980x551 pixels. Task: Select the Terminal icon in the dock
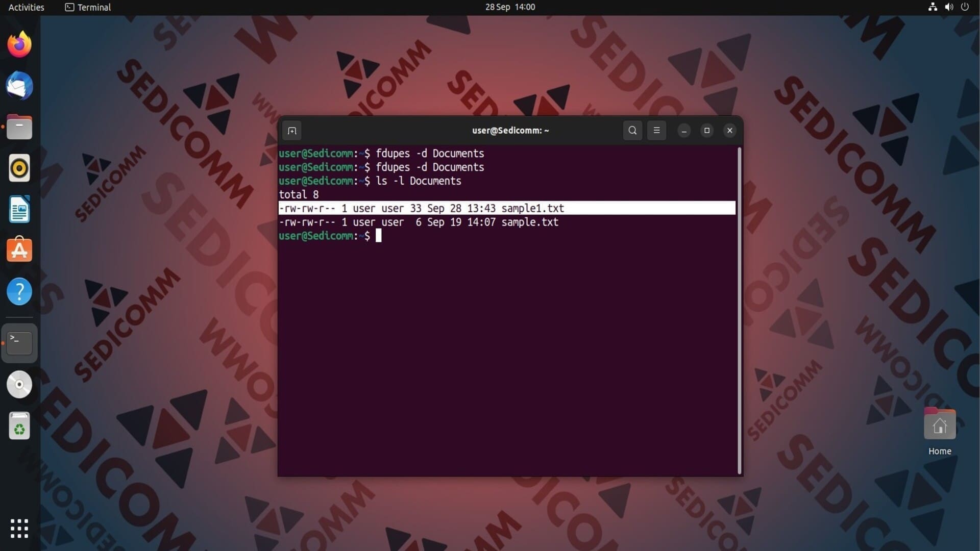[19, 343]
